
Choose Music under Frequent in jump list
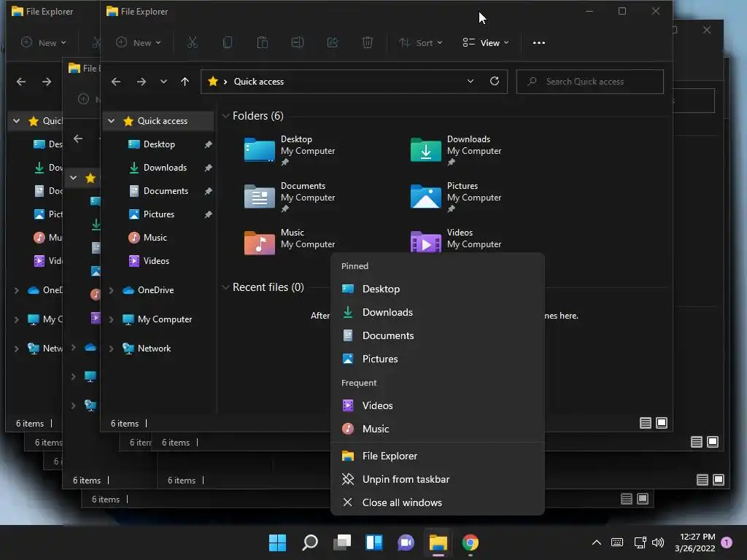click(x=438, y=429)
